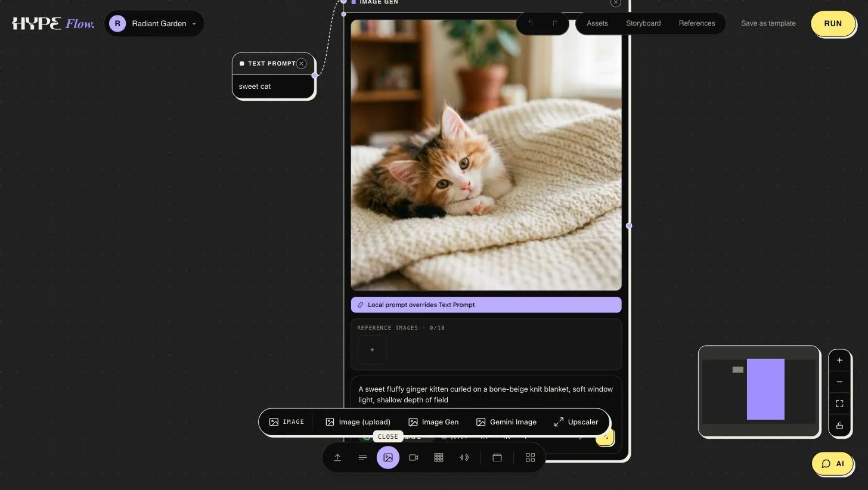Viewport: 868px width, 490px height.
Task: Toggle the canvas lock icon
Action: 839,426
